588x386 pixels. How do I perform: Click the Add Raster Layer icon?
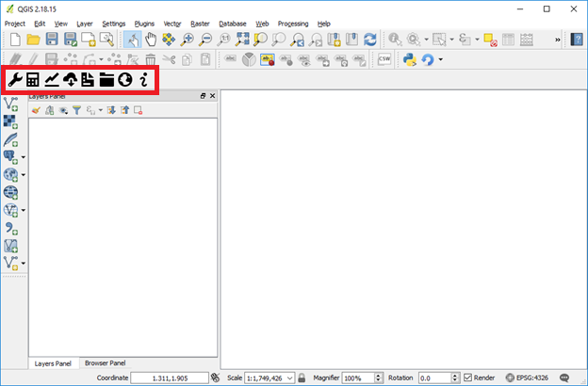[11, 121]
